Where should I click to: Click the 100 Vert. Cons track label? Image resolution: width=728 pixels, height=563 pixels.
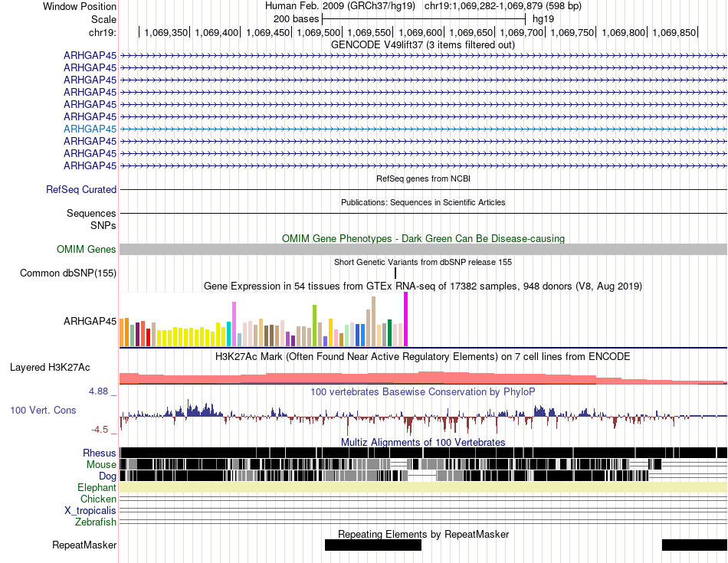pyautogui.click(x=43, y=411)
